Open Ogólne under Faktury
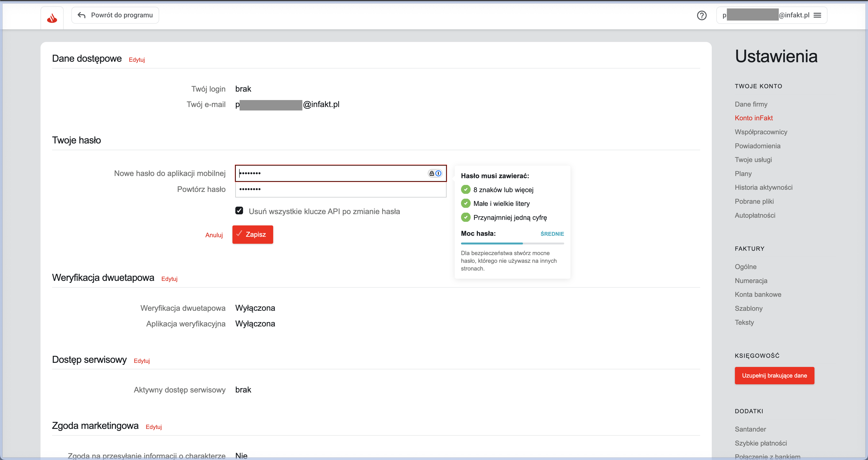 [746, 267]
